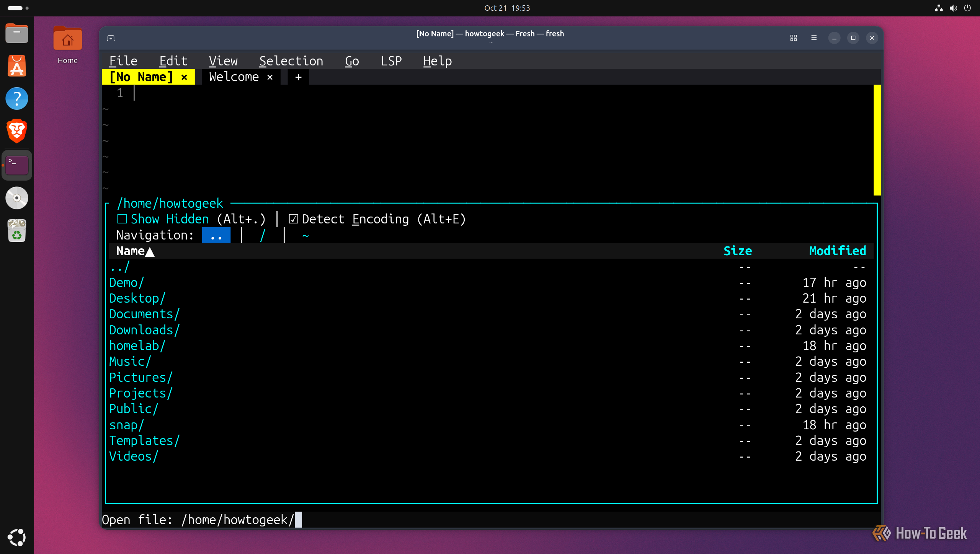Sort the file list by Modified
The image size is (980, 554).
837,251
